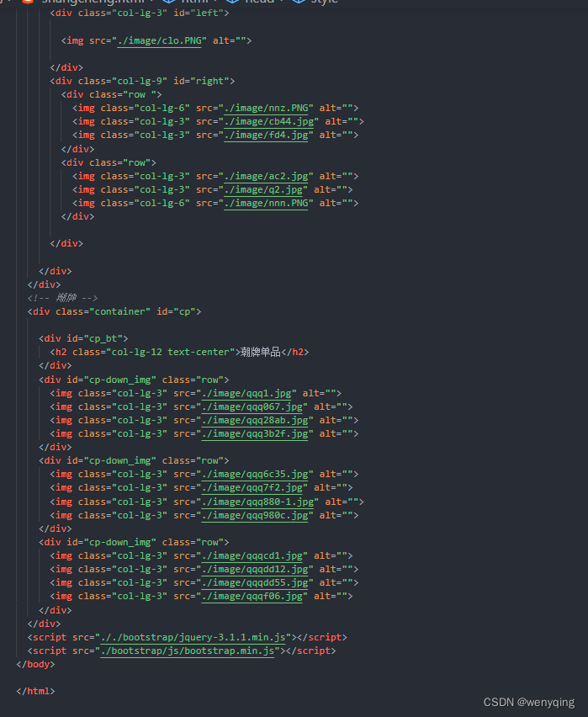Click "col-lg-6" class on nnn.PNG line

click(162, 203)
